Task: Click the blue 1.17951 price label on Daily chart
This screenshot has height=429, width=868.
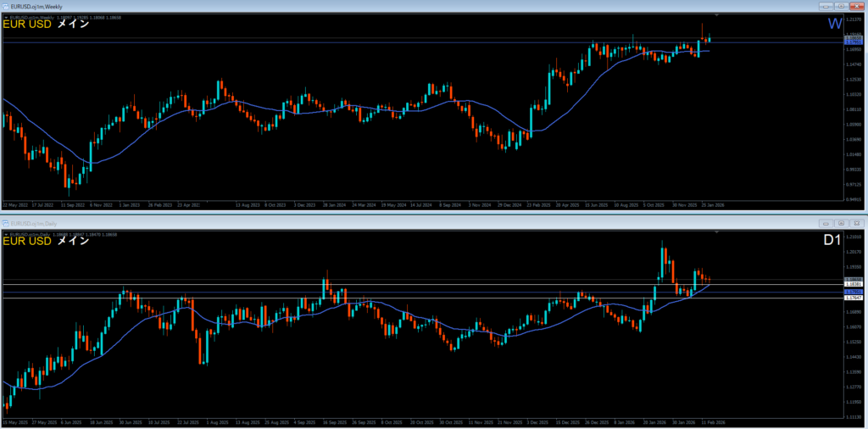Action: (853, 292)
